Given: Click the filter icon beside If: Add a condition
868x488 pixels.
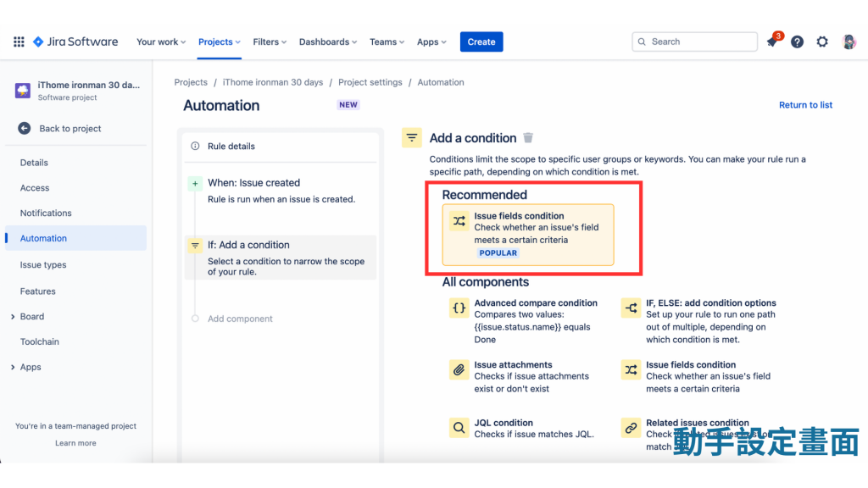Looking at the screenshot, I should (x=195, y=245).
